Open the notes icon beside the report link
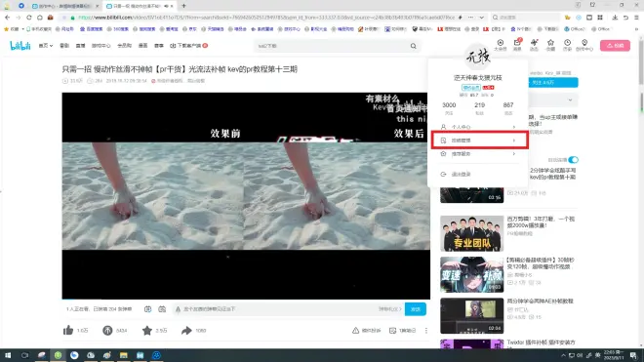The width and height of the screenshot is (644, 362). [392, 331]
